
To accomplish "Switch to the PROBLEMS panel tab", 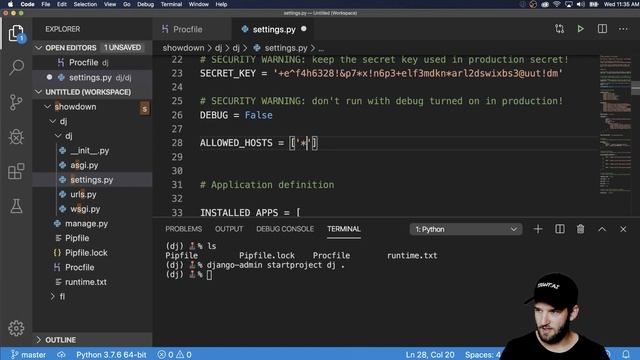I will point(183,229).
